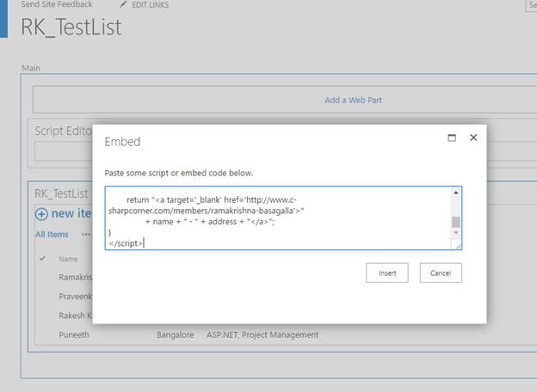Sort by the Name column header
Viewport: 537px width, 392px height.
[68, 259]
